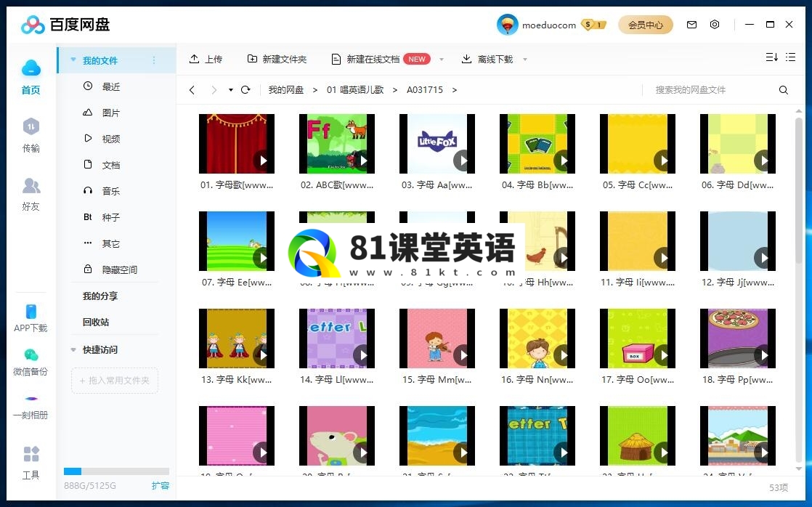Expand breadcrumb arrow after 我的网盘
Screen dimensions: 812x507
click(315, 90)
